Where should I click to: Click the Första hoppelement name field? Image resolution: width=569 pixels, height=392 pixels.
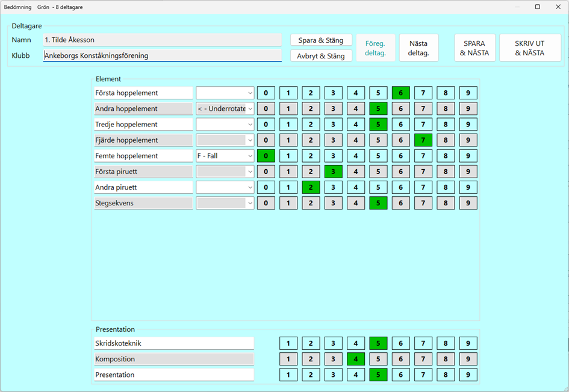[x=143, y=93]
